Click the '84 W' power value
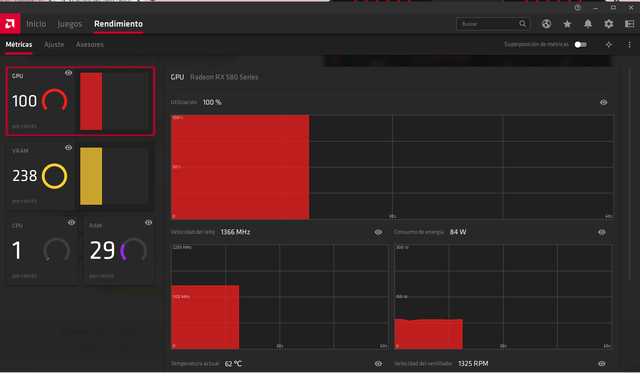 pos(458,232)
